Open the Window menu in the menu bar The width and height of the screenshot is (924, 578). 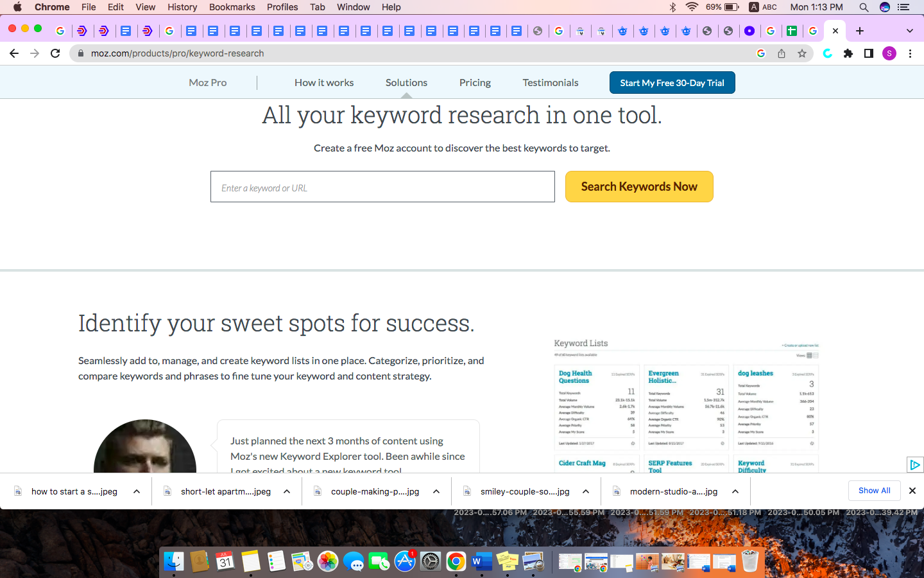tap(354, 7)
